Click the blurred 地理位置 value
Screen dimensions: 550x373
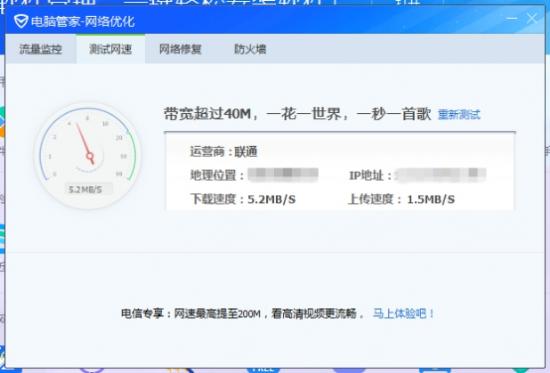[283, 174]
